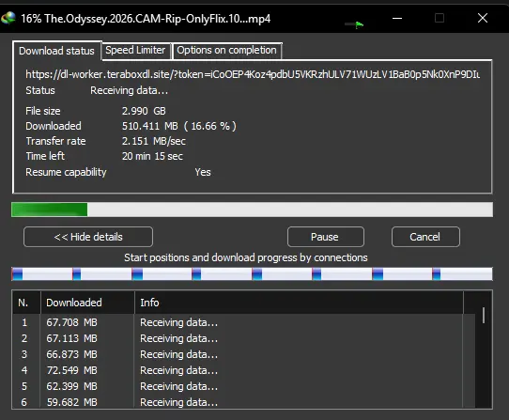Select the download URL text

tap(253, 74)
